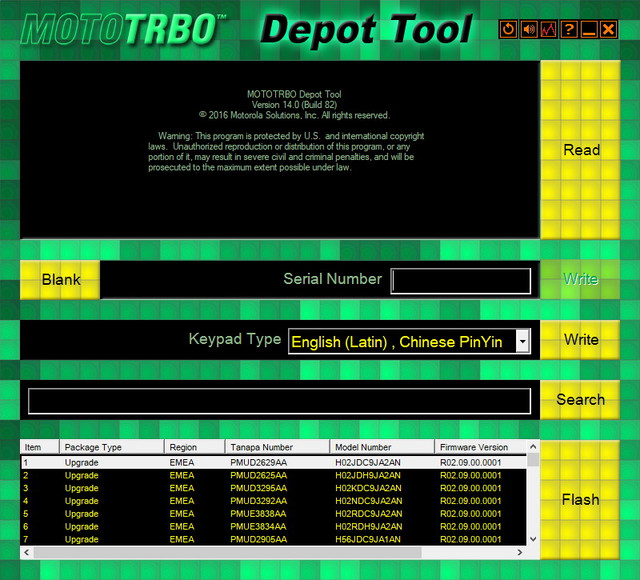Click the Blank button
640x580 pixels.
tap(60, 280)
